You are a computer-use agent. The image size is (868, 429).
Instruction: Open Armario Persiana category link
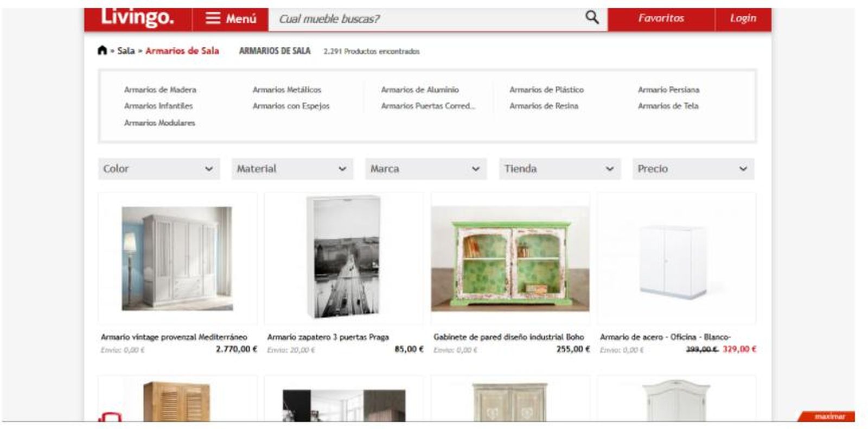coord(668,90)
